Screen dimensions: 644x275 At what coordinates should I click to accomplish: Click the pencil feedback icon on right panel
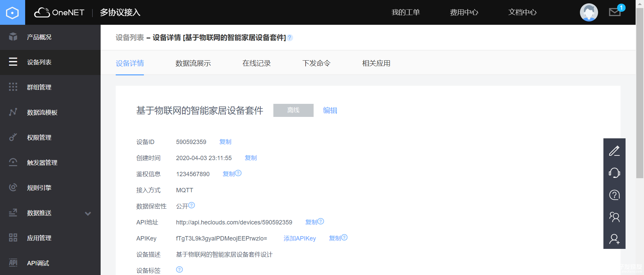(x=614, y=151)
